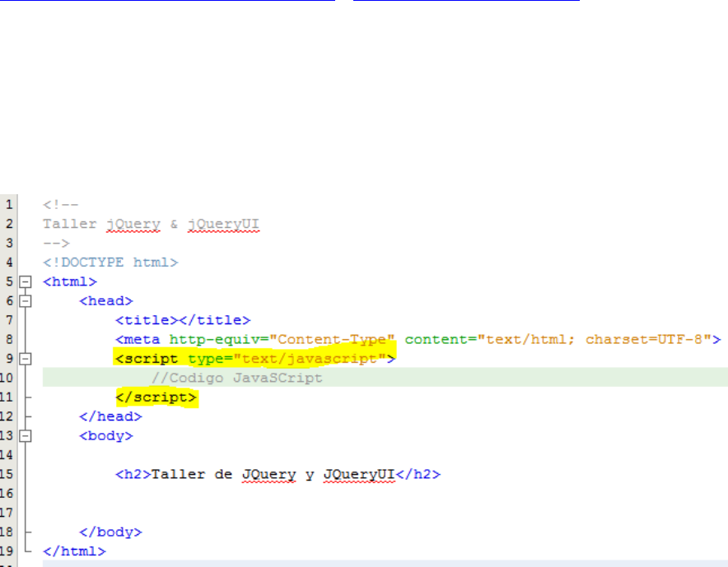This screenshot has width=728, height=567.
Task: Collapse the body fold marker on line 13
Action: (26, 435)
